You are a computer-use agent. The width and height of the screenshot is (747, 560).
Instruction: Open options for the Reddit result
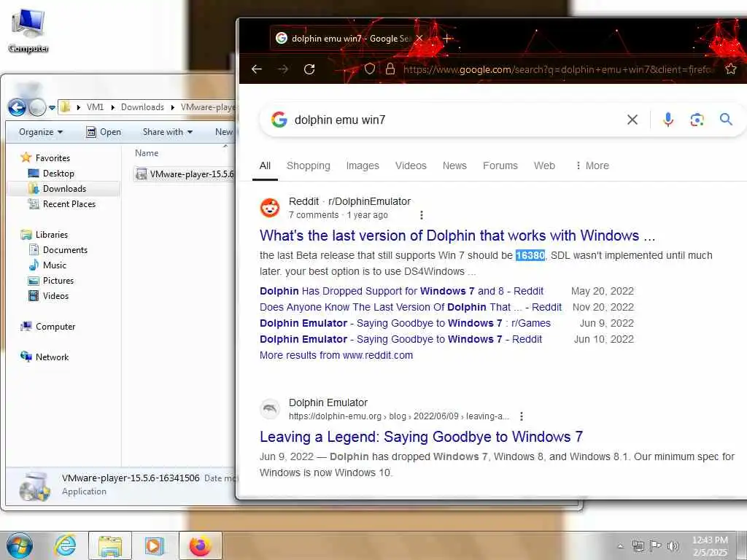pos(421,215)
